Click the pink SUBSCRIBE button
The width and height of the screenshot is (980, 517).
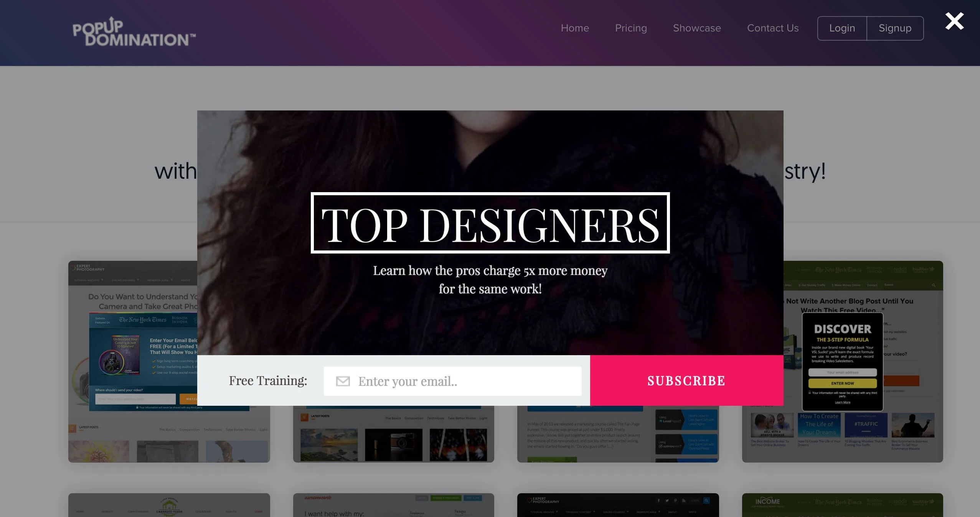[686, 380]
